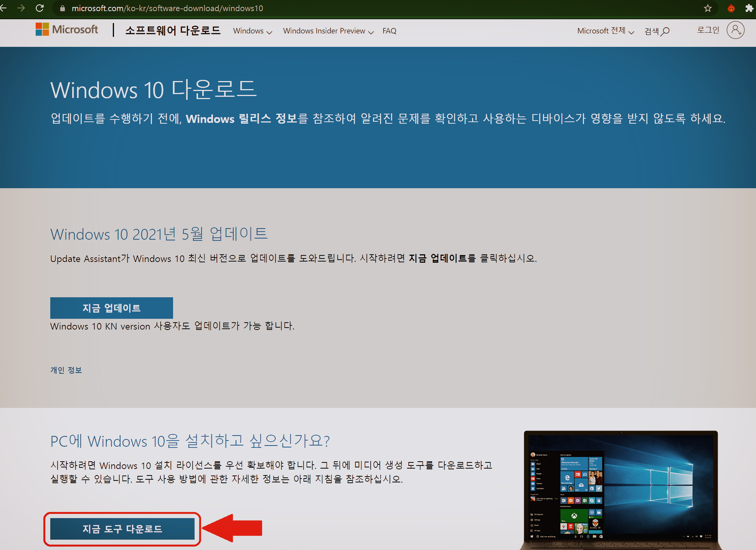The width and height of the screenshot is (756, 550).
Task: Click the 지금 도구 다운로드 button
Action: click(x=122, y=529)
